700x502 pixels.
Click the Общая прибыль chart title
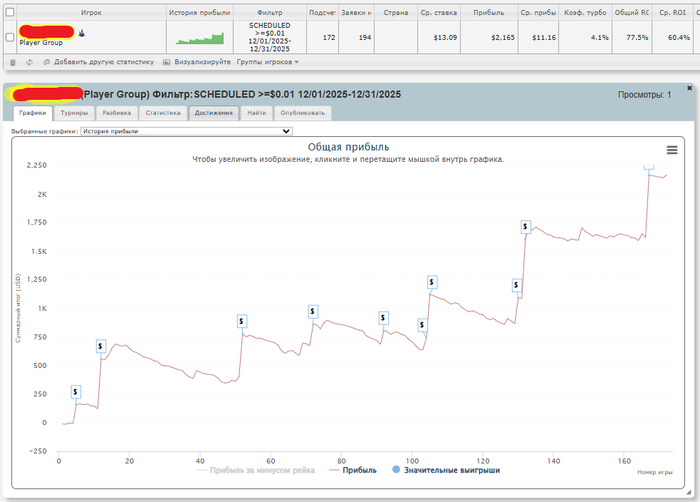point(348,147)
